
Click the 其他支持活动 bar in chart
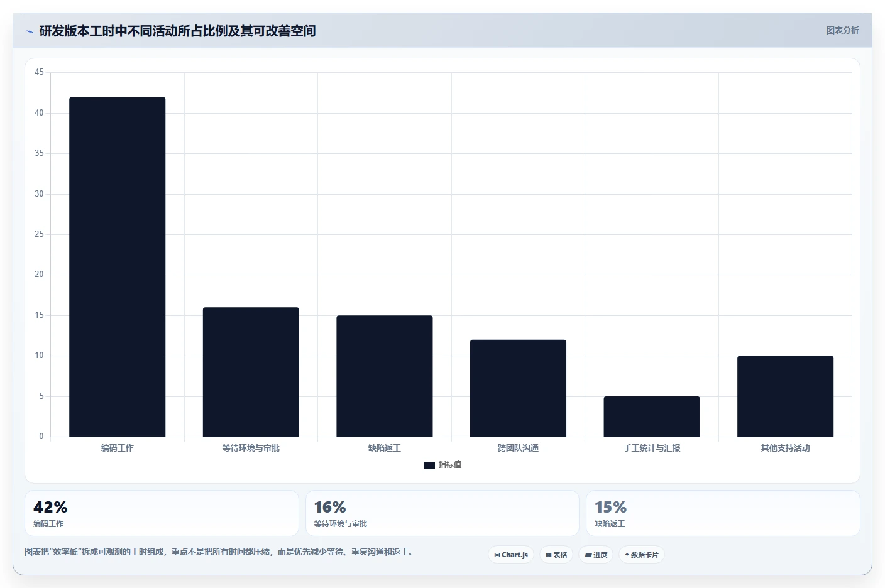pyautogui.click(x=785, y=396)
